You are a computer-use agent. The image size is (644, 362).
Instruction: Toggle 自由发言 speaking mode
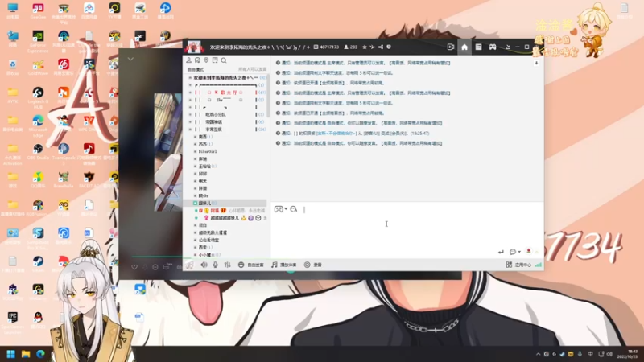[251, 265]
